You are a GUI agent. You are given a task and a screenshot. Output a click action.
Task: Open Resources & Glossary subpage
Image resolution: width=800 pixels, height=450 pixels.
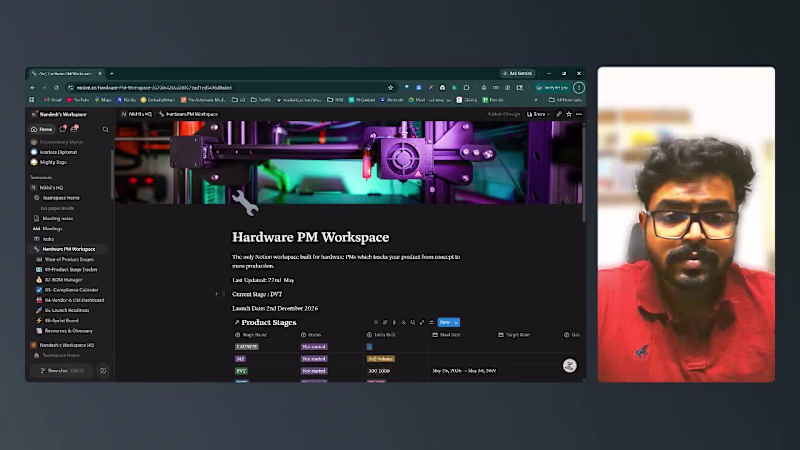(x=64, y=331)
